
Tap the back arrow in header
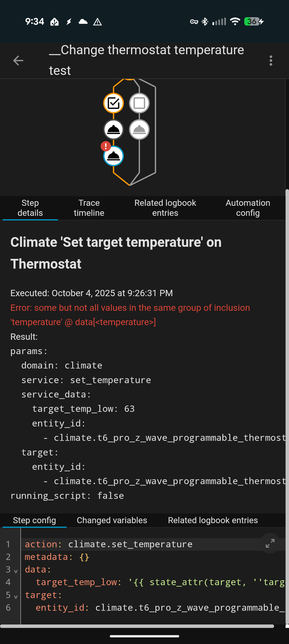pos(18,61)
